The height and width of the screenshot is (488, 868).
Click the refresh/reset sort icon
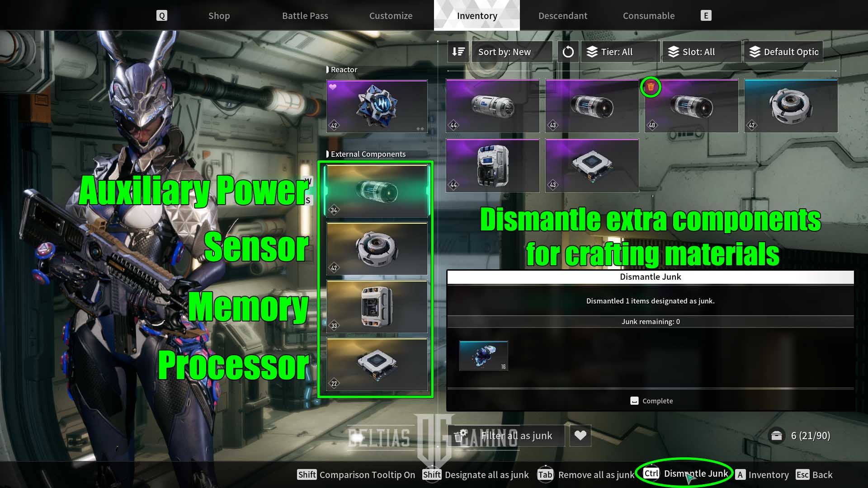[x=567, y=52]
